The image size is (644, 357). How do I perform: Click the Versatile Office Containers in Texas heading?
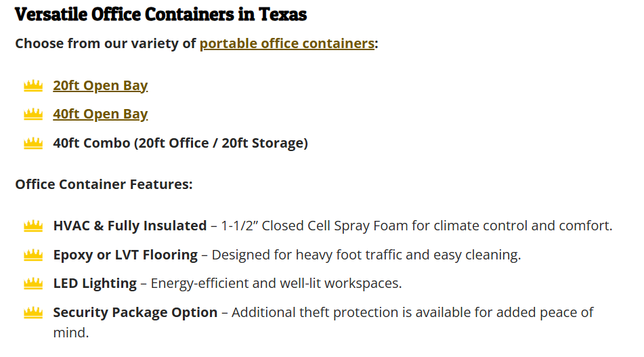160,14
